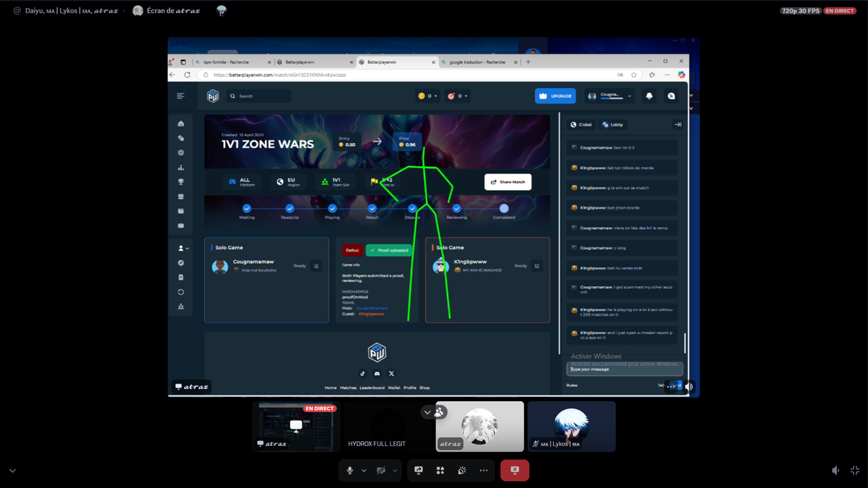Open the Edge Copilot icon
Screen dimensions: 868x488
point(682,75)
